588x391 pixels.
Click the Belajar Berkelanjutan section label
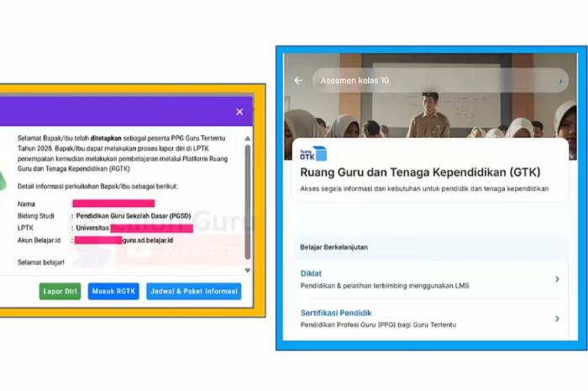click(333, 247)
